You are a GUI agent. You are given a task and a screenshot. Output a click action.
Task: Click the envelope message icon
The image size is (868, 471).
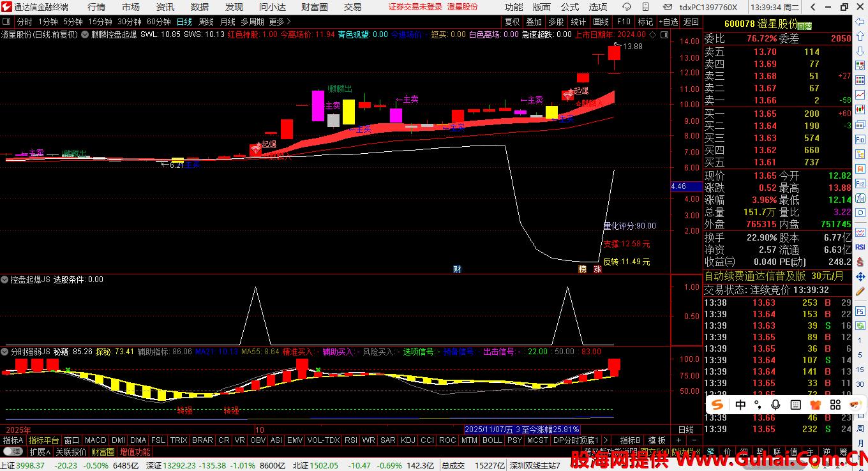tap(668, 7)
